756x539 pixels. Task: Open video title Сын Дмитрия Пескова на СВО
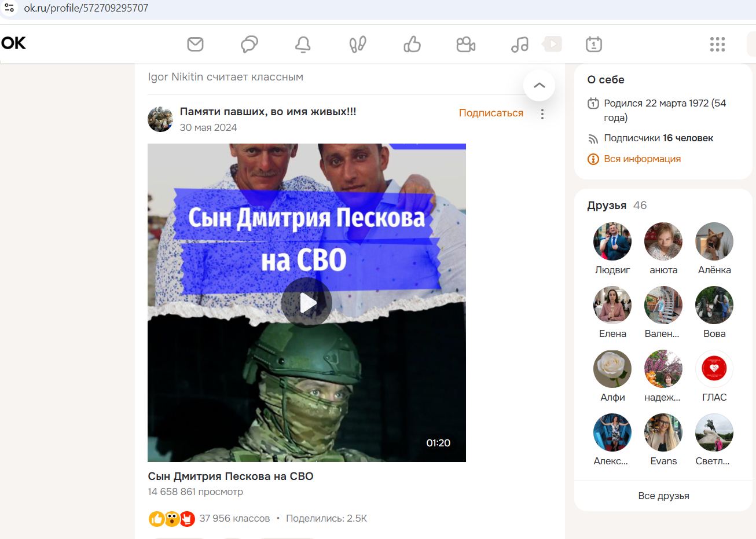230,476
